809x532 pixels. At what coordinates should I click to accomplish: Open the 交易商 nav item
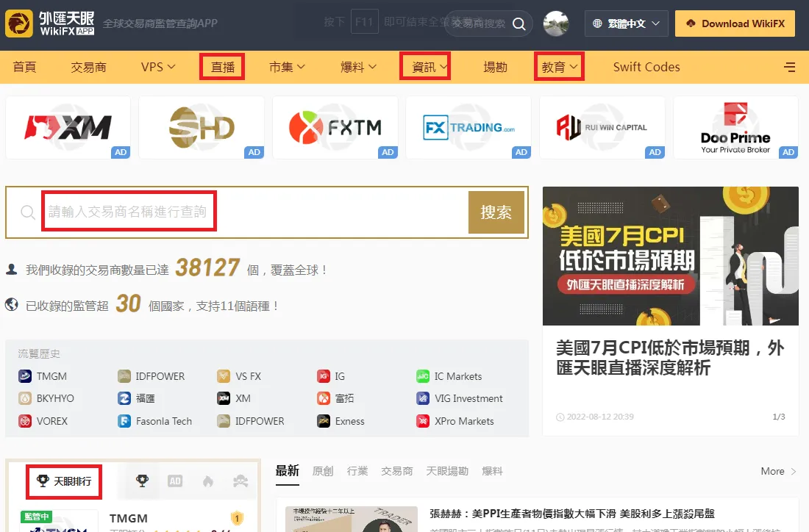(x=88, y=67)
